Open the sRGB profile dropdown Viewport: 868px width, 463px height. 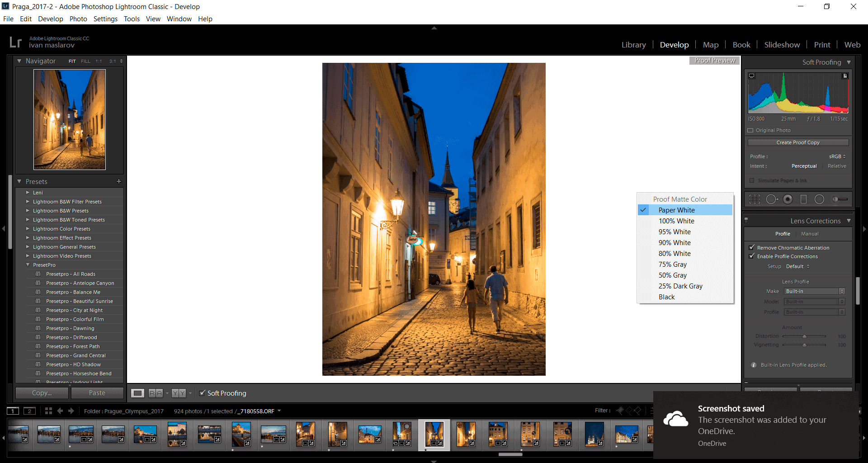coord(837,156)
